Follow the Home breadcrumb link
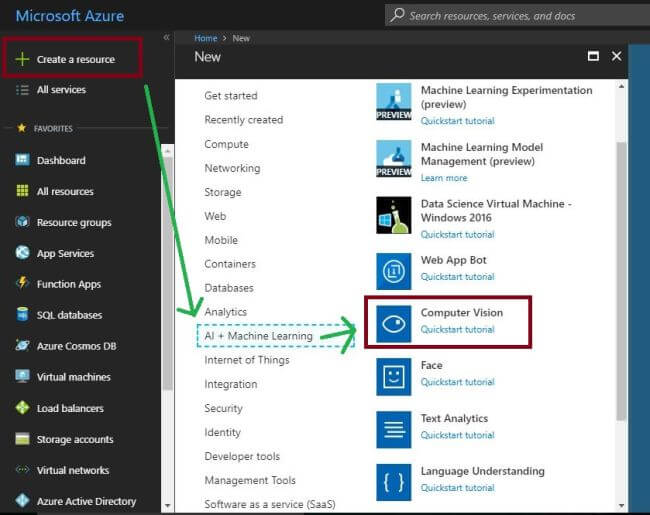 (206, 37)
